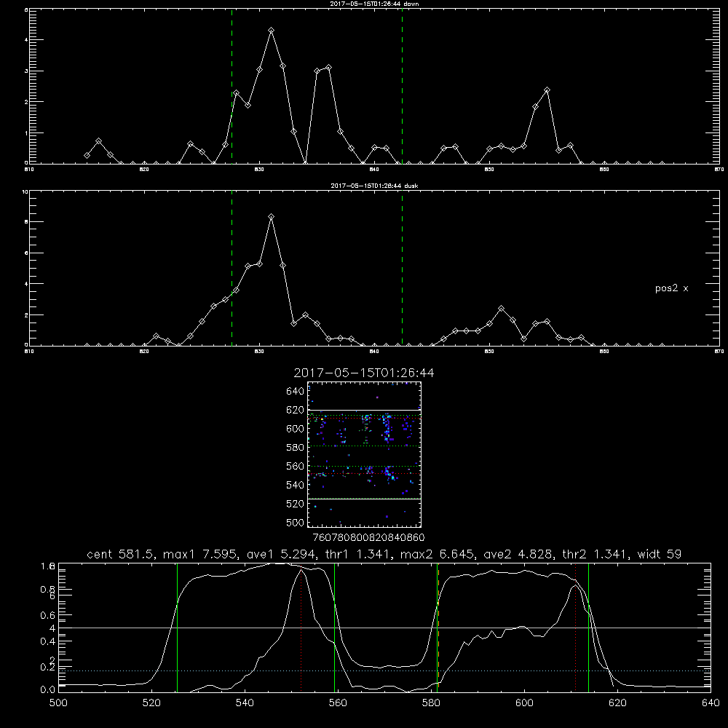Screen dimensions: 728x728
Task: Click the "widt 59" value in stats line
Action: coord(660,554)
